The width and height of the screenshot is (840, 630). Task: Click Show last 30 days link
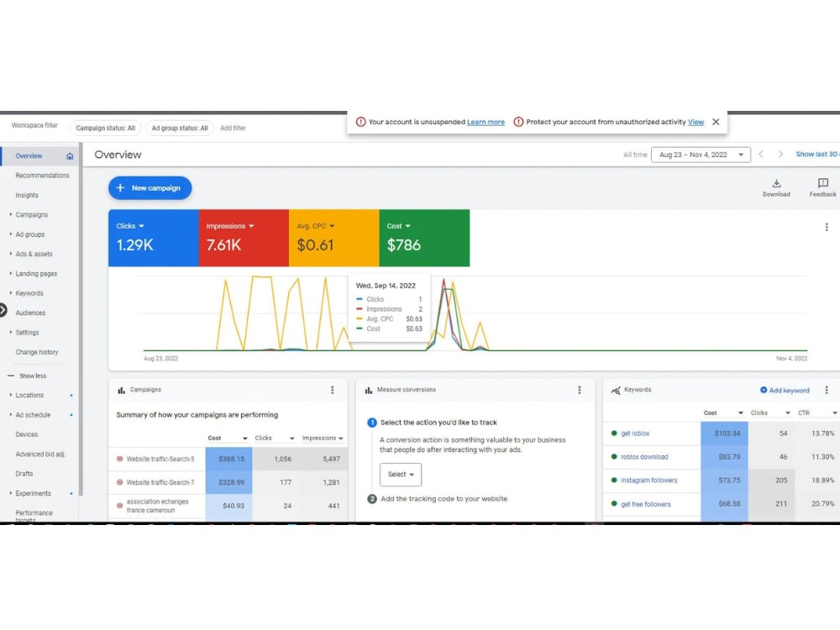pos(817,155)
